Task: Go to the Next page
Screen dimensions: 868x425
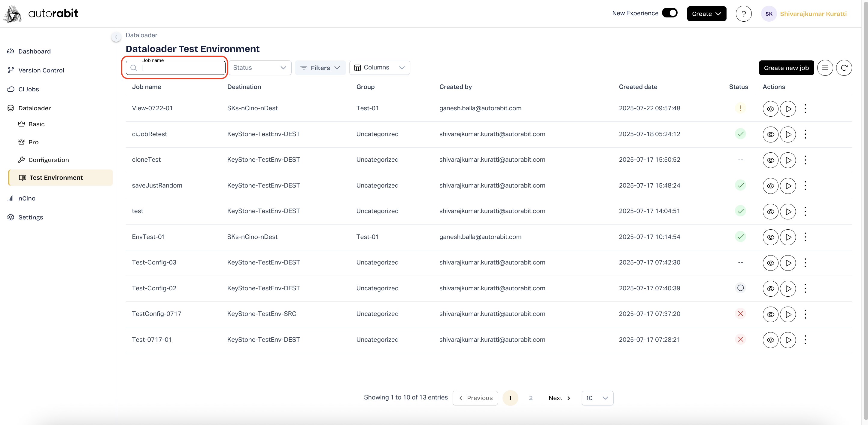Action: click(559, 398)
